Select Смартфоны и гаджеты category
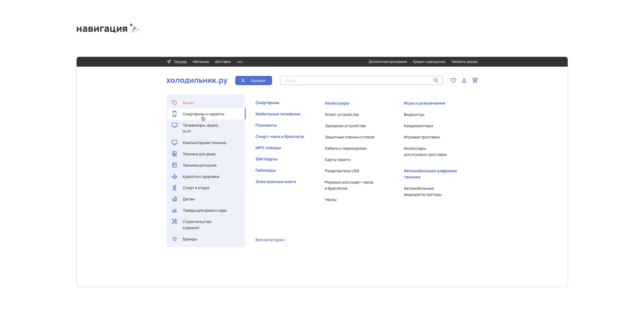 pyautogui.click(x=206, y=114)
